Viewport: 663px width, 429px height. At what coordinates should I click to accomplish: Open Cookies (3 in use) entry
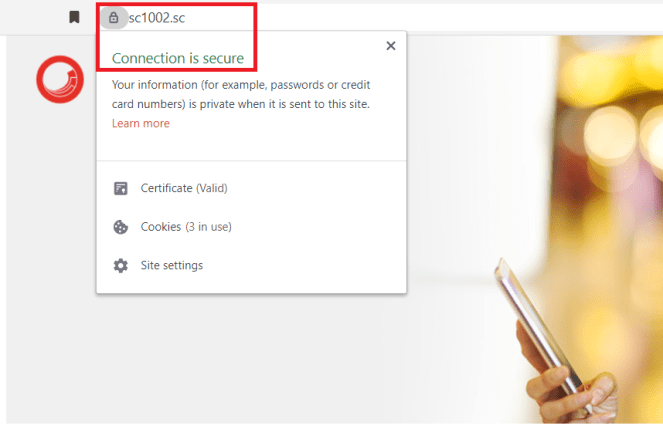coord(186,227)
